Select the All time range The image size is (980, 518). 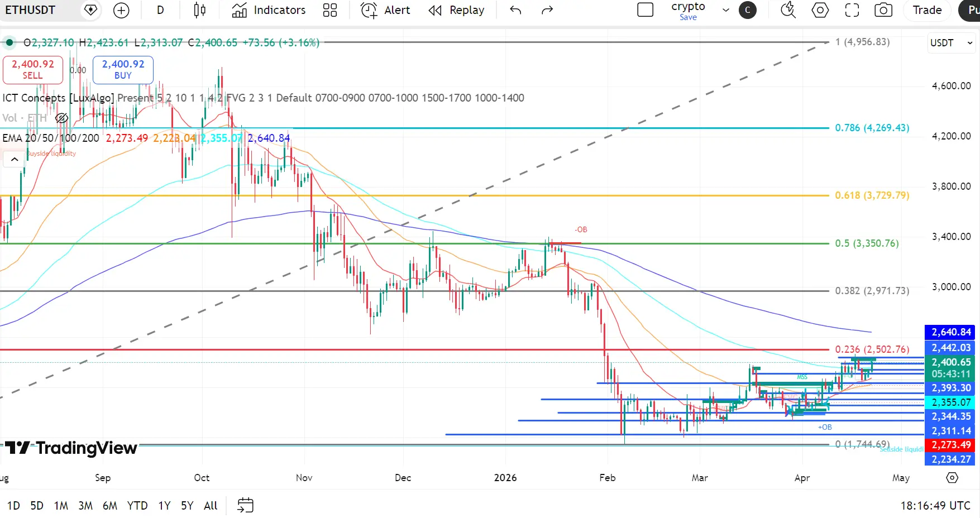pyautogui.click(x=211, y=506)
